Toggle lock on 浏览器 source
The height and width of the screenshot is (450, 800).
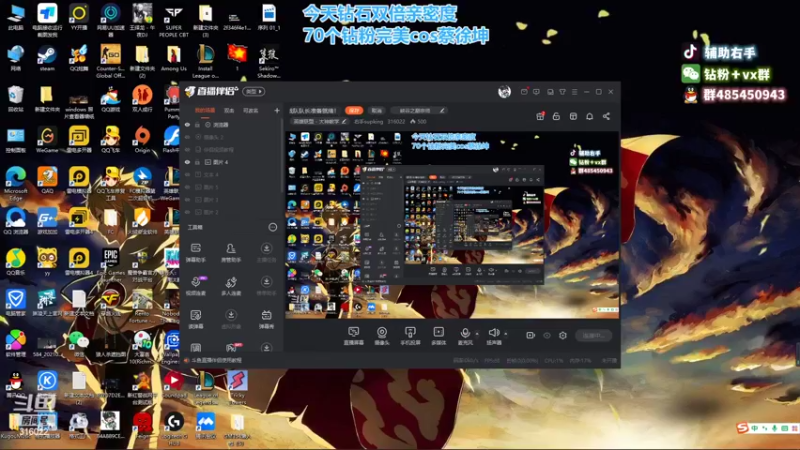click(197, 124)
